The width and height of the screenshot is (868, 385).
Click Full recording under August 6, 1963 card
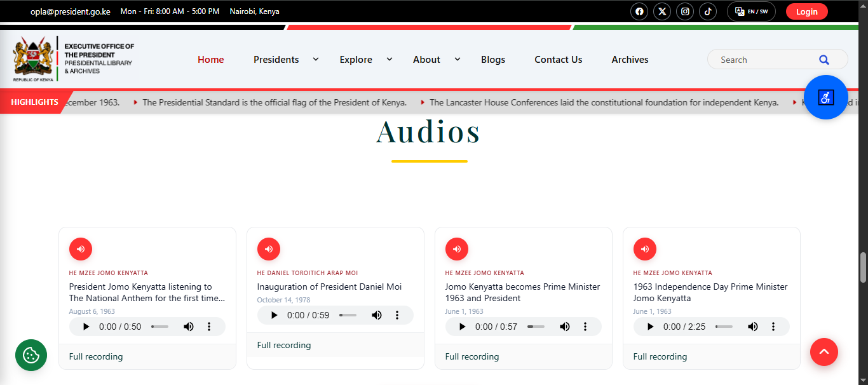click(96, 356)
